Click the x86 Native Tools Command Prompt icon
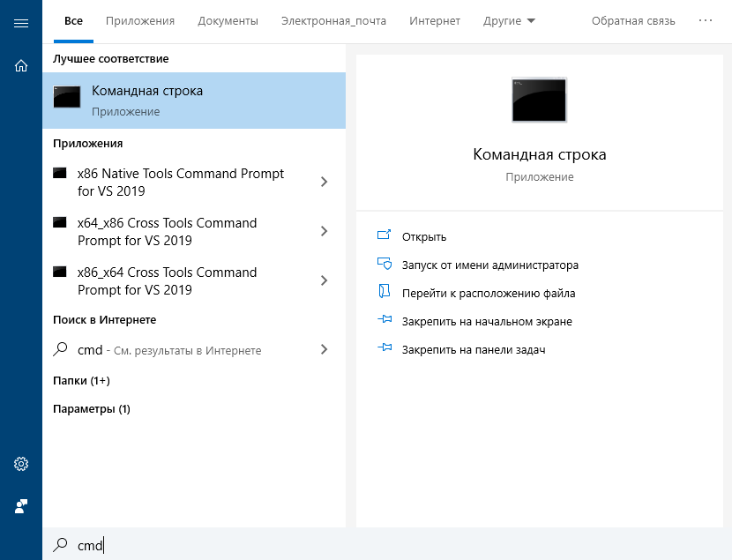Screen dimensions: 732x560 pos(60,173)
